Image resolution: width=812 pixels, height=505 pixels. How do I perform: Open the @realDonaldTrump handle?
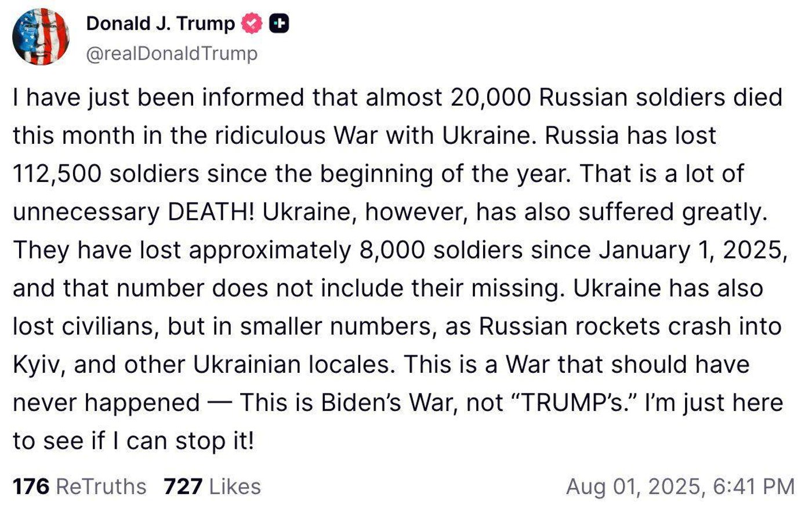click(172, 55)
